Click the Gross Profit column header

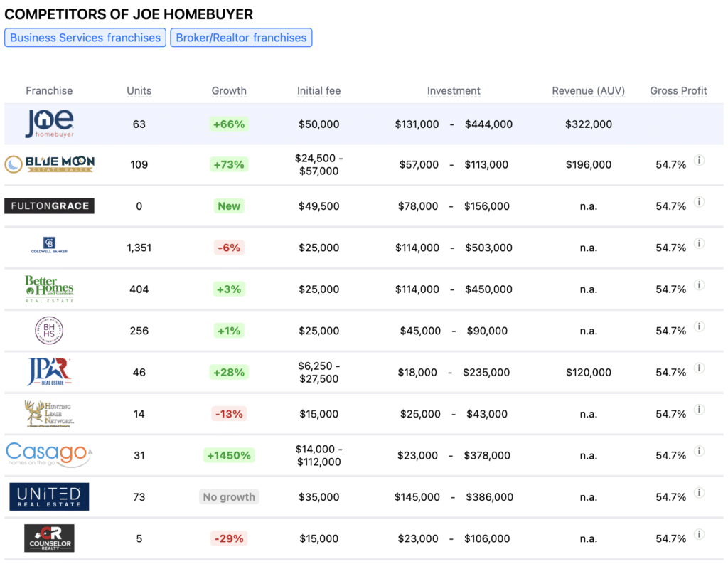click(x=678, y=90)
